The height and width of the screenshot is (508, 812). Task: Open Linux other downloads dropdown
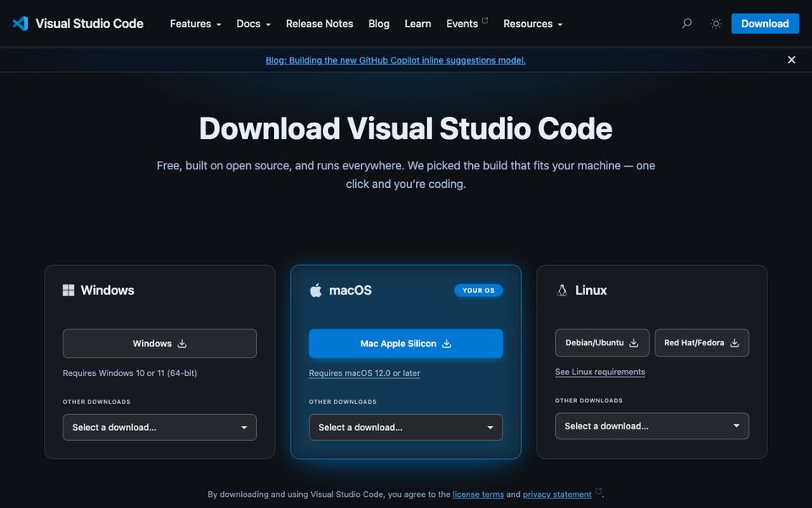click(x=652, y=426)
